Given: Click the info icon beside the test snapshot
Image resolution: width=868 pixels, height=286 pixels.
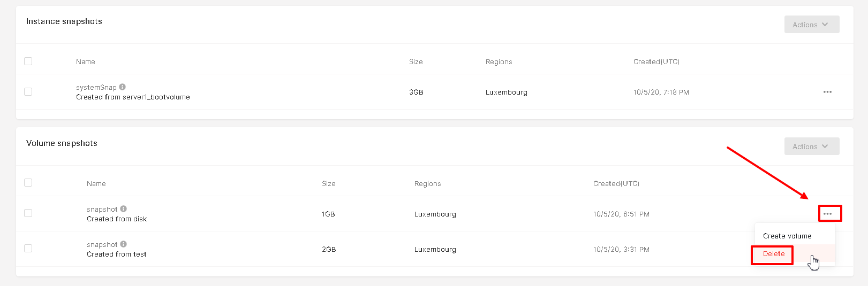Looking at the screenshot, I should [124, 244].
